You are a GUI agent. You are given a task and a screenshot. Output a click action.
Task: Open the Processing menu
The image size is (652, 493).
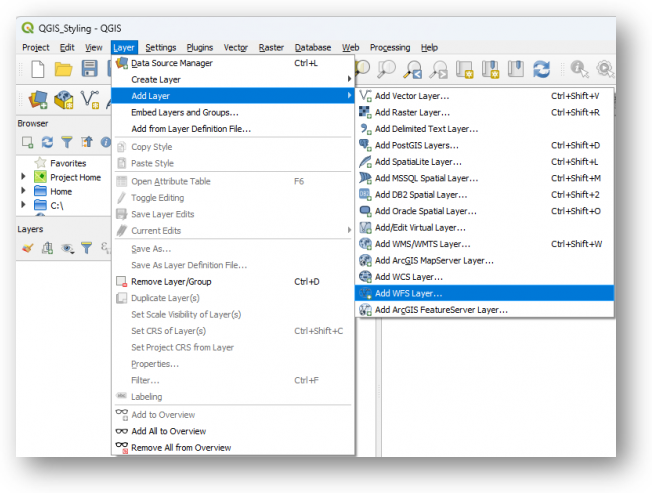[x=390, y=47]
